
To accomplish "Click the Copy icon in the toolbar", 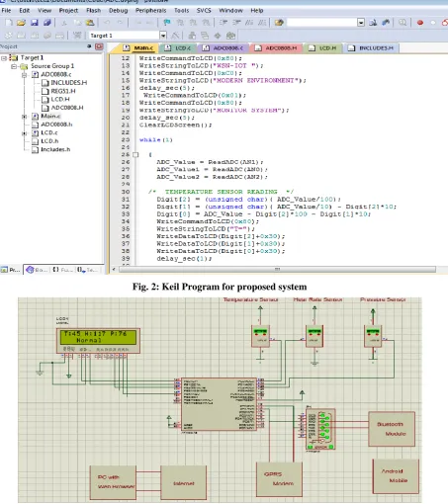I will tap(77, 23).
